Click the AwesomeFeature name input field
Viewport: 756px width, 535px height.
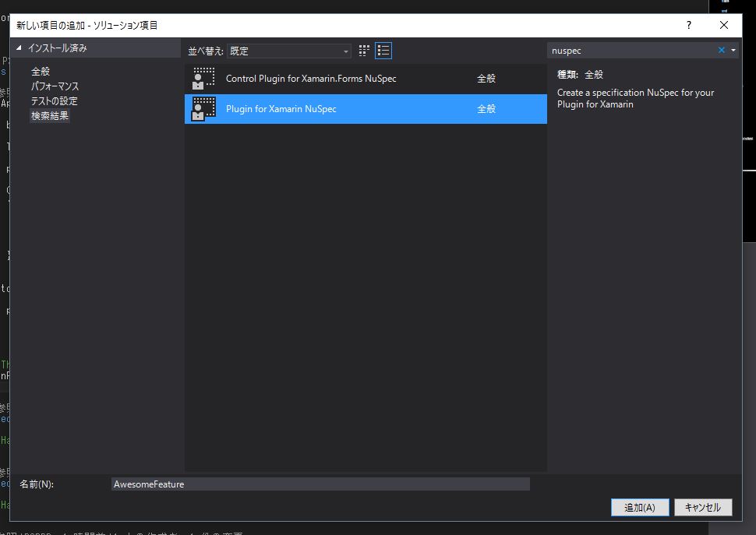(x=320, y=484)
